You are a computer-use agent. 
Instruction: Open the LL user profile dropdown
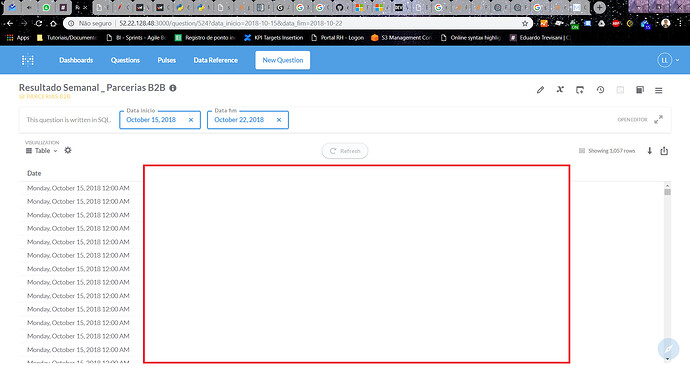click(x=668, y=60)
